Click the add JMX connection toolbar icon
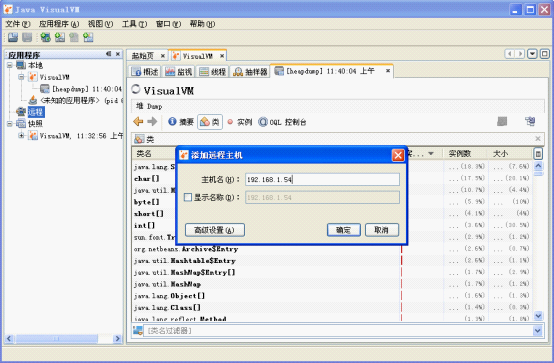 60,37
